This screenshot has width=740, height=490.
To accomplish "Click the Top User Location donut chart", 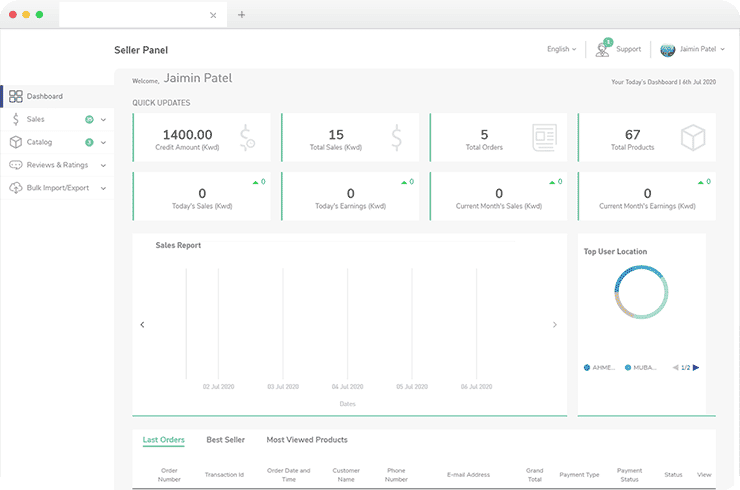I will tap(641, 292).
